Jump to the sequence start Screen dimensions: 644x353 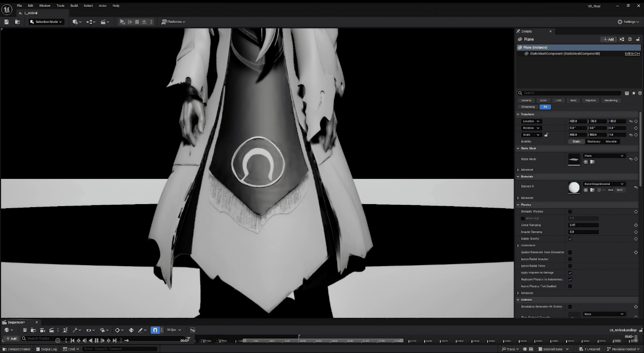pyautogui.click(x=73, y=340)
